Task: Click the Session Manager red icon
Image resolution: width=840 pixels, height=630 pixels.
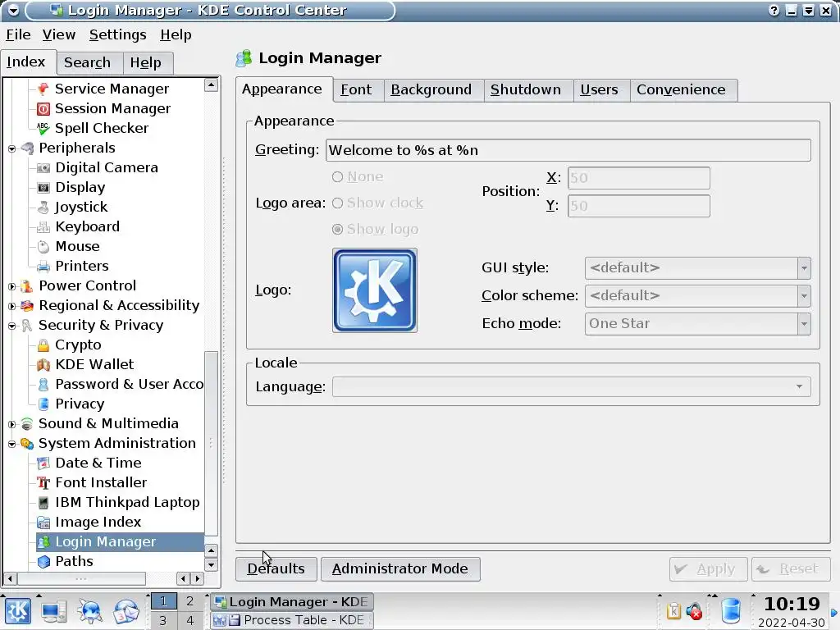Action: [x=43, y=109]
